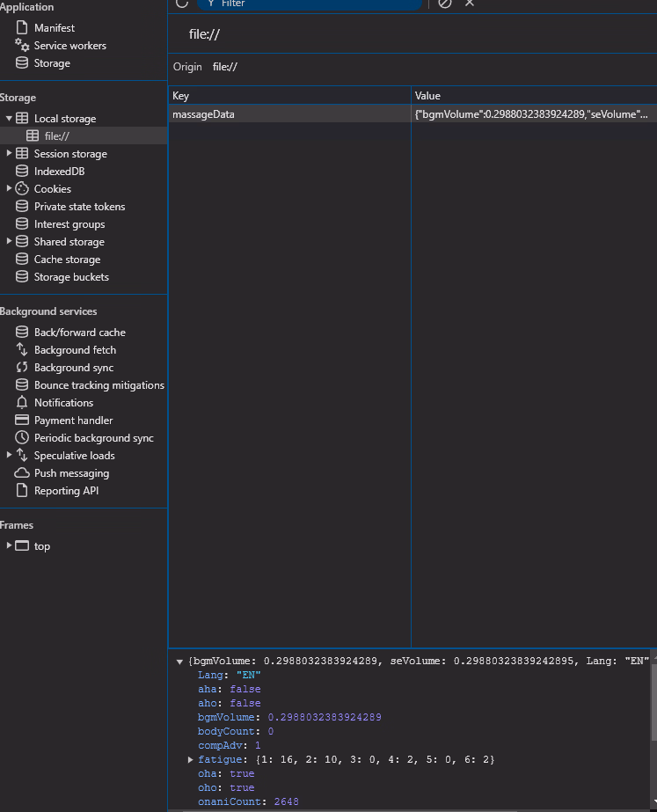Click the Manifest document icon
Viewport: 657px width, 812px height.
pyautogui.click(x=22, y=27)
